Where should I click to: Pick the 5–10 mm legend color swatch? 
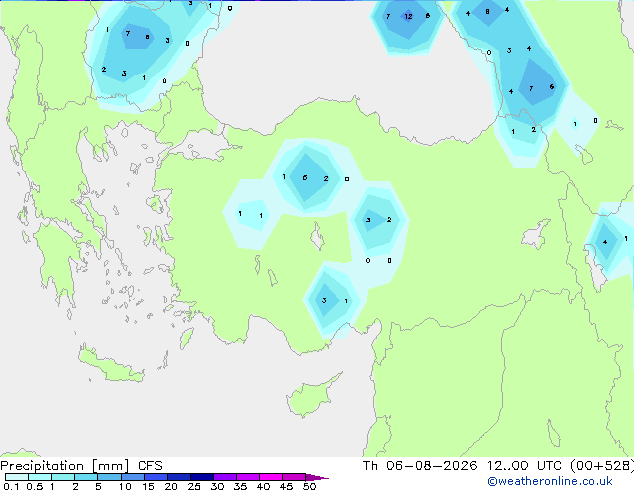[x=109, y=477]
